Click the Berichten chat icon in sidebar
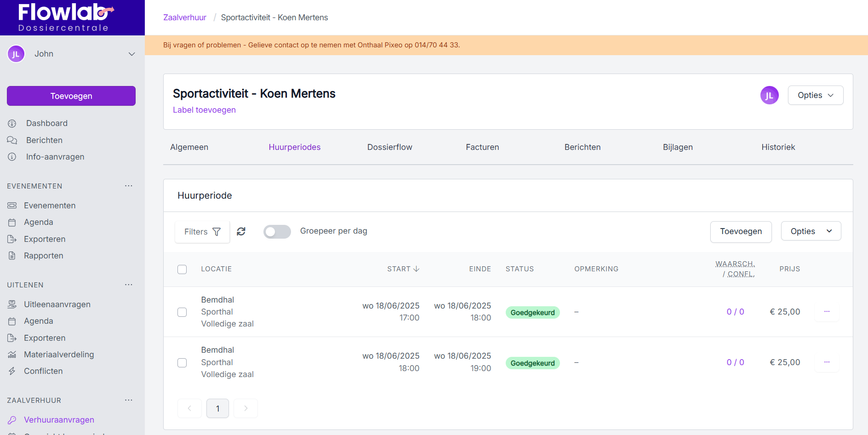Image resolution: width=868 pixels, height=435 pixels. point(12,140)
